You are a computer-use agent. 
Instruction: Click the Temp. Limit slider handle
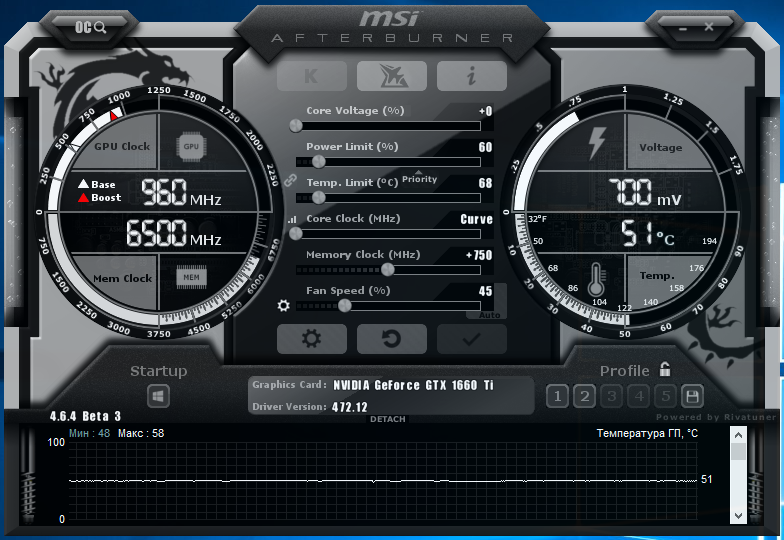(318, 198)
